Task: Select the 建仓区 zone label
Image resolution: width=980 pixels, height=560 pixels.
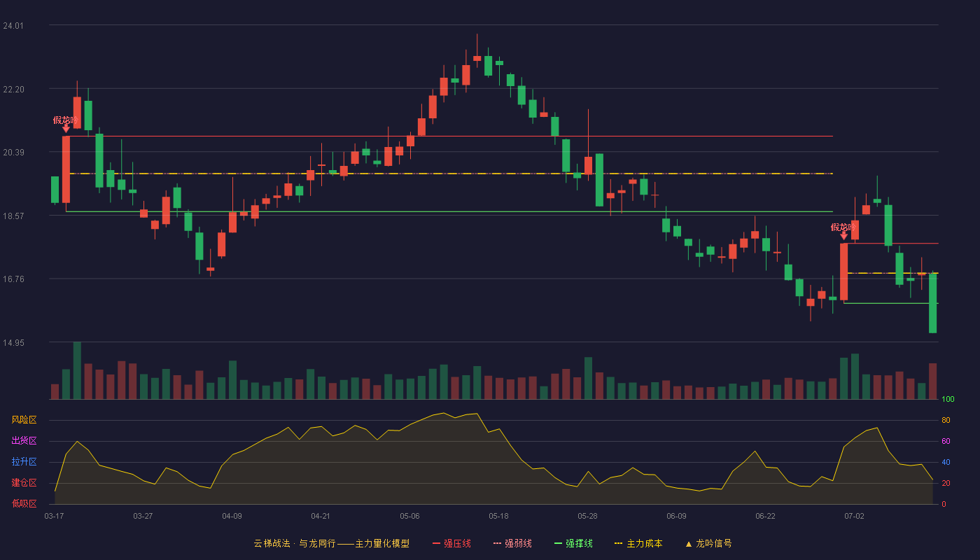Action: (24, 483)
